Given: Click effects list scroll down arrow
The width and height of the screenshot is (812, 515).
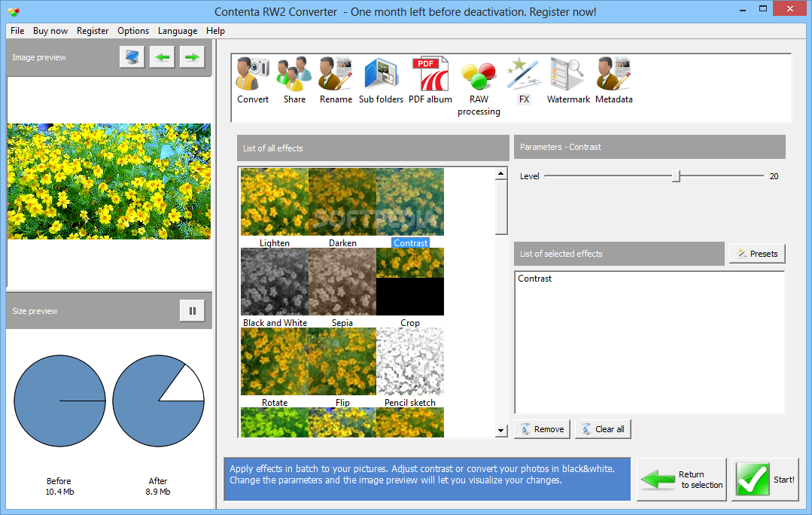Looking at the screenshot, I should tap(500, 430).
